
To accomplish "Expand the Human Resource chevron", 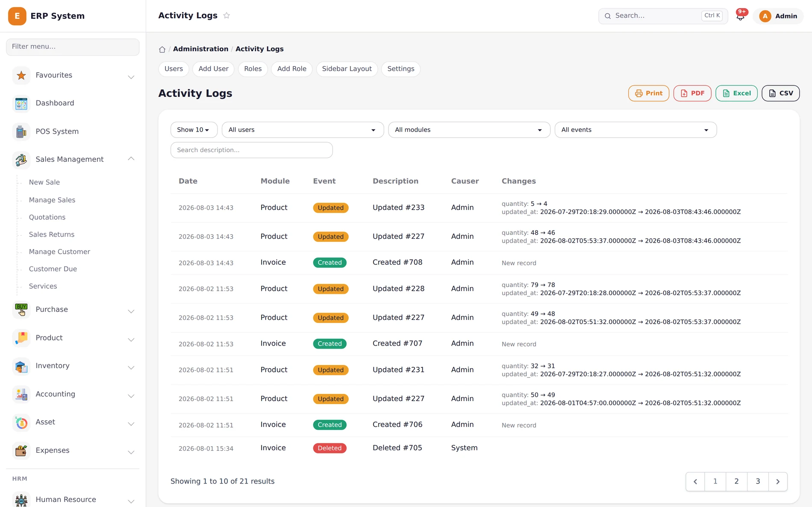I will point(131,501).
